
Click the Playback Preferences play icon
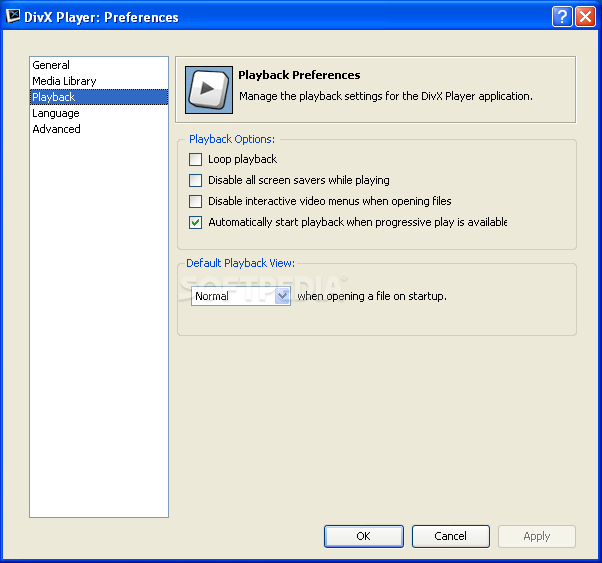pyautogui.click(x=209, y=90)
